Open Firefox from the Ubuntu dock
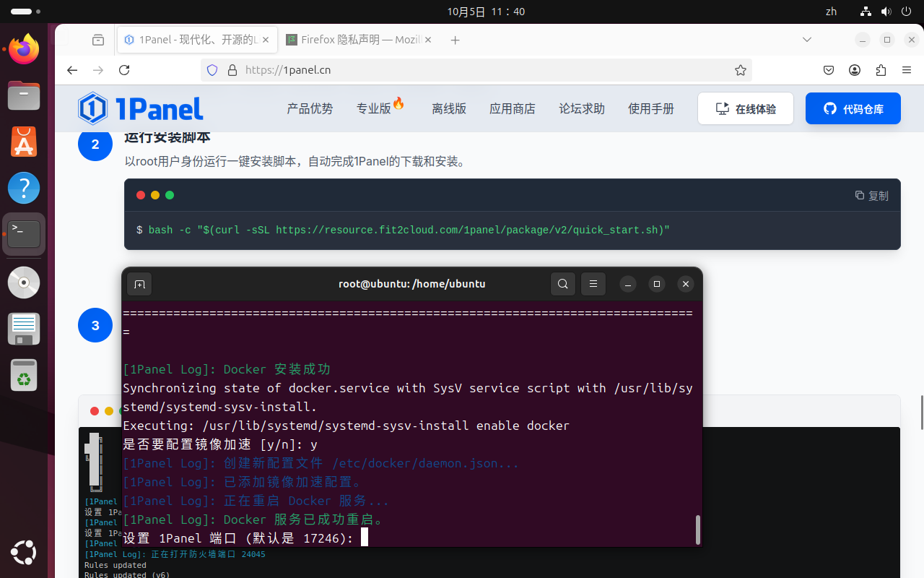Image resolution: width=924 pixels, height=578 pixels. click(x=24, y=49)
